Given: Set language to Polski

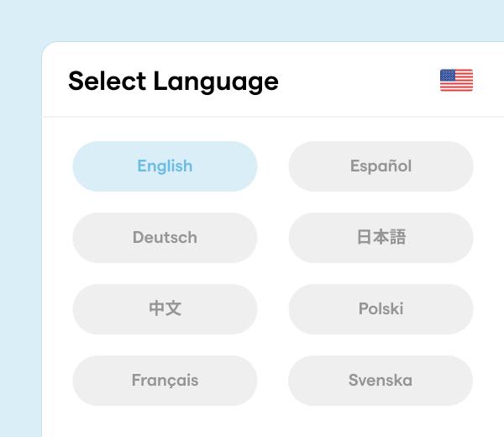Looking at the screenshot, I should 381,309.
